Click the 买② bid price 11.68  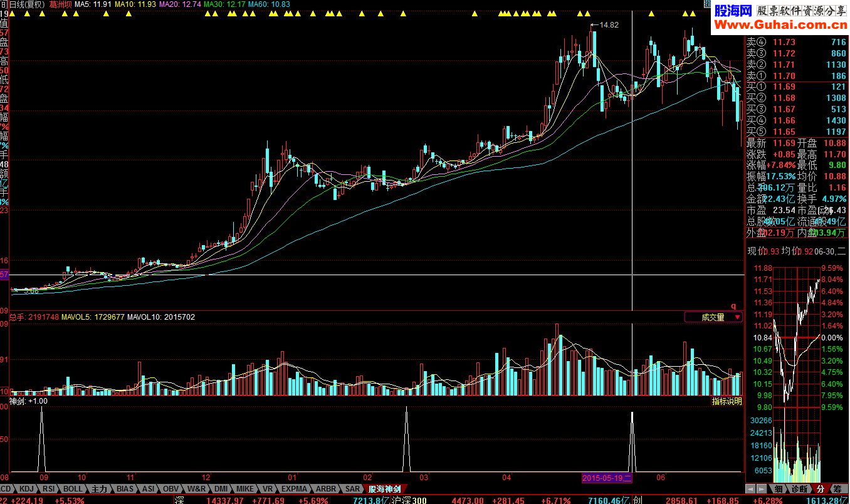784,98
